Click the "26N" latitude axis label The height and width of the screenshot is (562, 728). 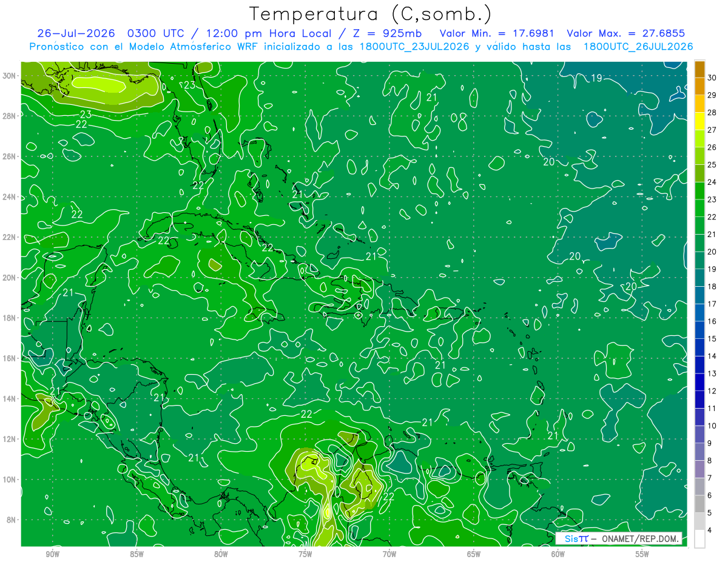pyautogui.click(x=10, y=156)
